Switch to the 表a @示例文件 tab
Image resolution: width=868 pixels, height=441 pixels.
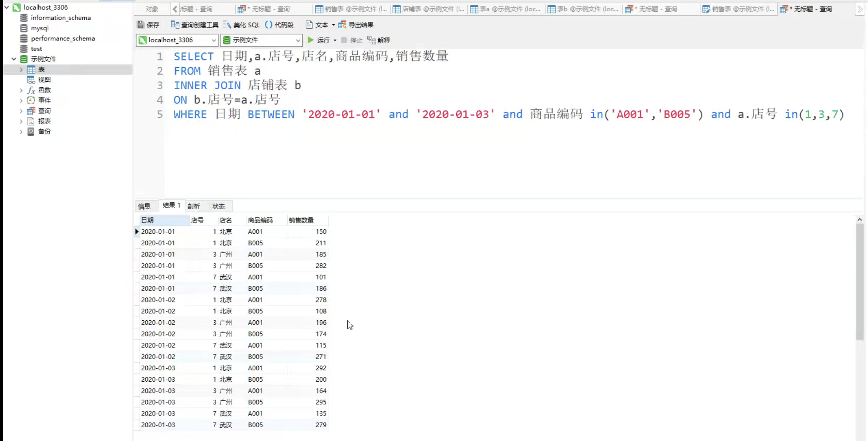coord(505,9)
